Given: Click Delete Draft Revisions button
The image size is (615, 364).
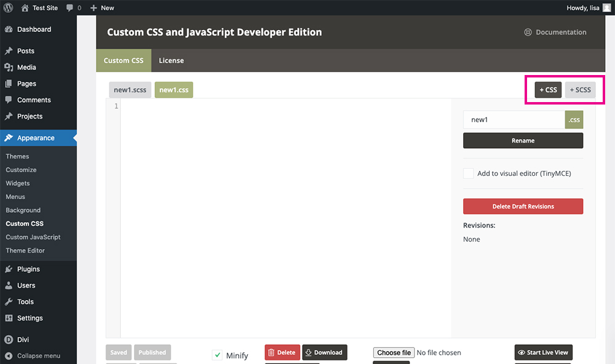Looking at the screenshot, I should click(x=523, y=207).
